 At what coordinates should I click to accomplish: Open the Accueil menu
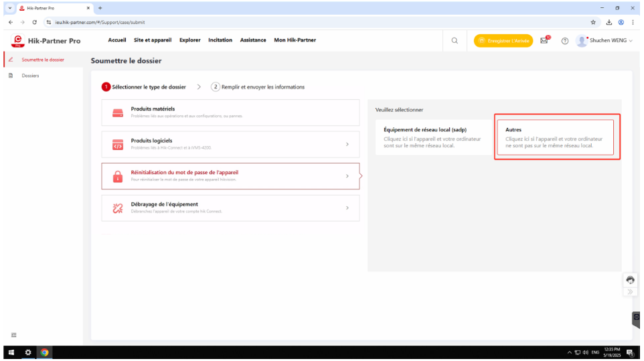pyautogui.click(x=117, y=40)
